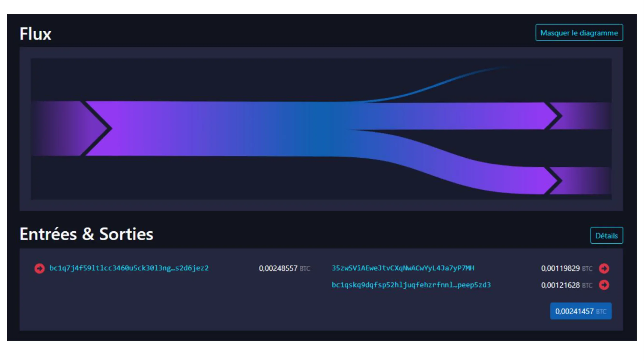Select the output amount 0,00119829 BTC
Image resolution: width=644 pixels, height=361 pixels.
[567, 269]
